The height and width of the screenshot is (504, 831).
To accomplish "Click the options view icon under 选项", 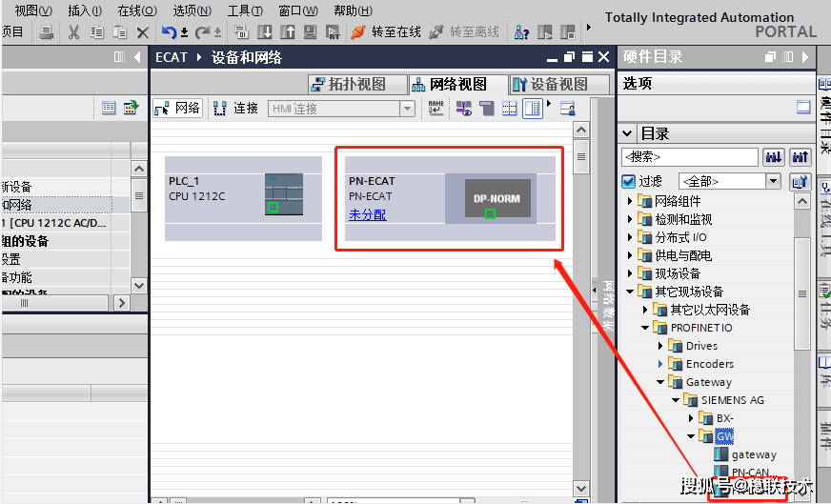I will pos(803,108).
